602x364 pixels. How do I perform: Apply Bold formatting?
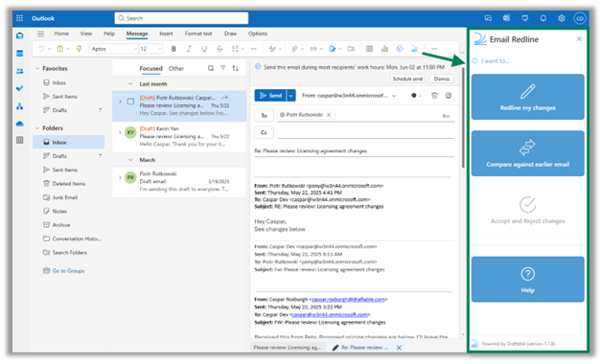coord(174,49)
